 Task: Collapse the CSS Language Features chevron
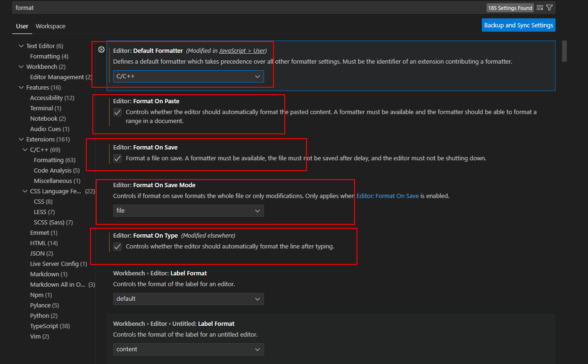click(x=25, y=191)
